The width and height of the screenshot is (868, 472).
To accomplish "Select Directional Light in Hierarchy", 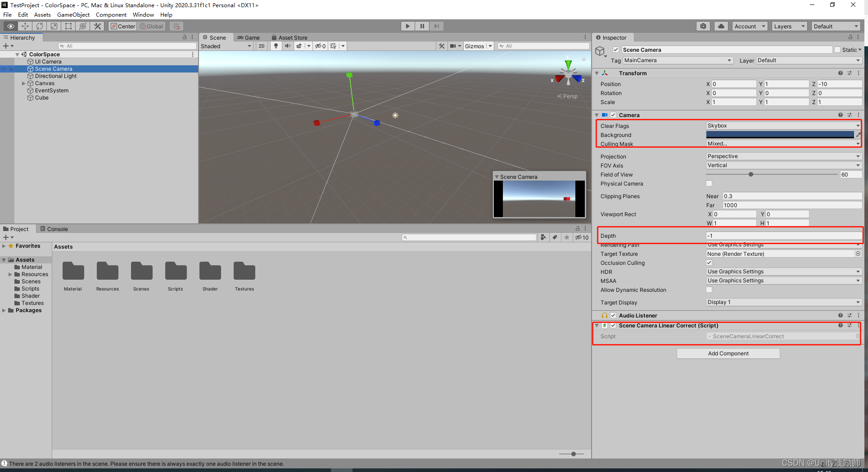I will click(x=56, y=76).
